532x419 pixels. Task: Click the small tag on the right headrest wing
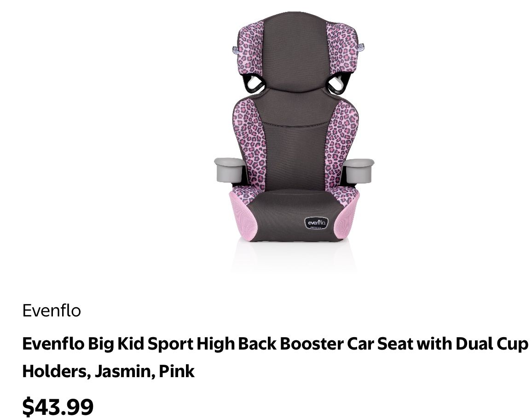pyautogui.click(x=361, y=47)
